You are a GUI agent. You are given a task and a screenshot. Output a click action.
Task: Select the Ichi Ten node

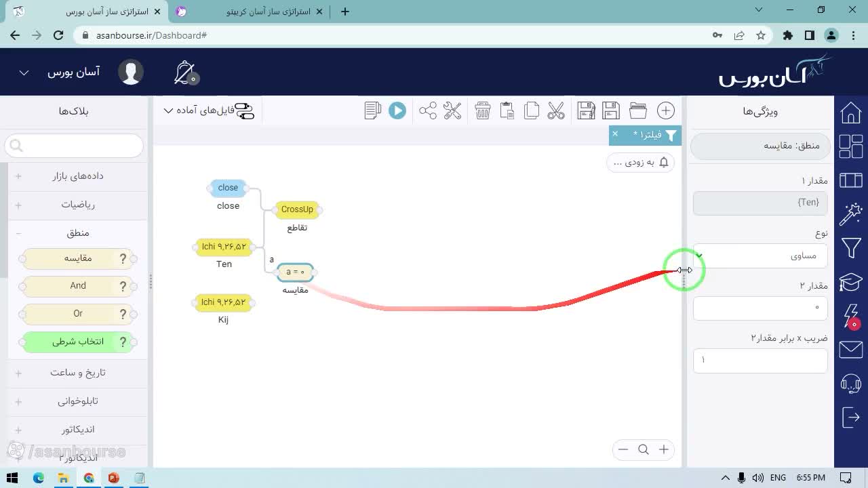pyautogui.click(x=224, y=247)
